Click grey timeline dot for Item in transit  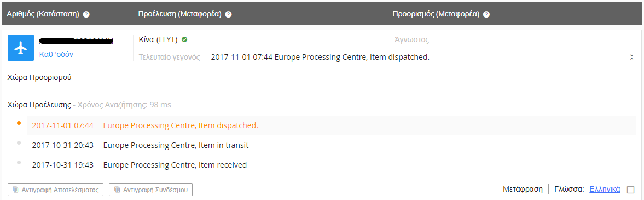click(19, 143)
